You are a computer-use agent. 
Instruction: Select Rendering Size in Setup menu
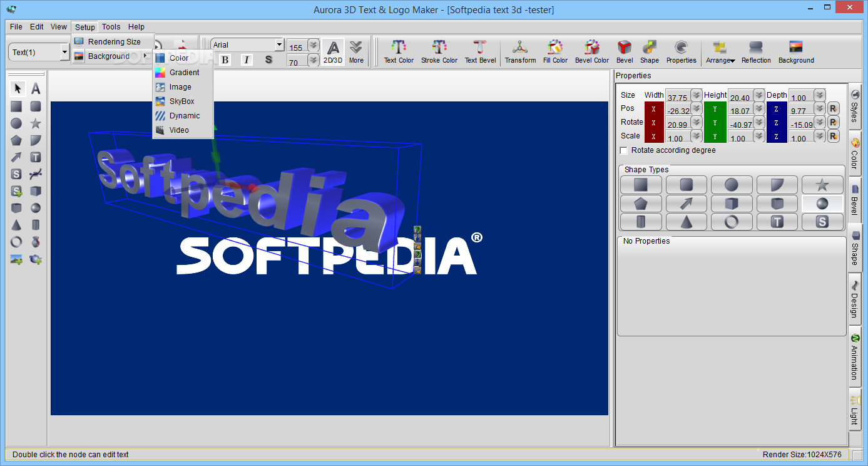click(x=113, y=41)
